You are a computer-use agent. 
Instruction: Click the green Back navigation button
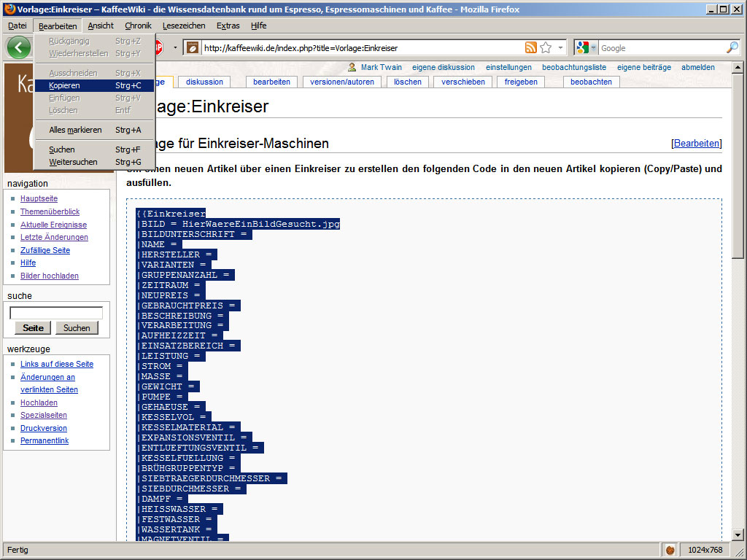[19, 47]
